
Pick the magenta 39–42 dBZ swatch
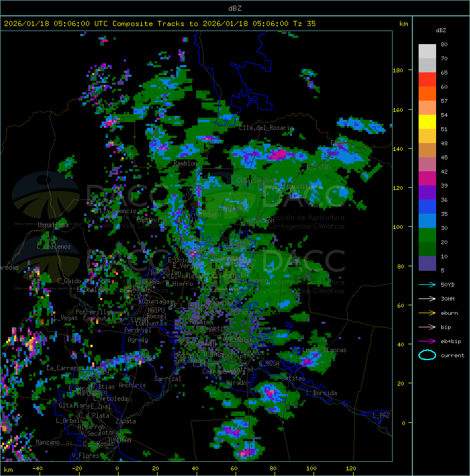pyautogui.click(x=427, y=179)
